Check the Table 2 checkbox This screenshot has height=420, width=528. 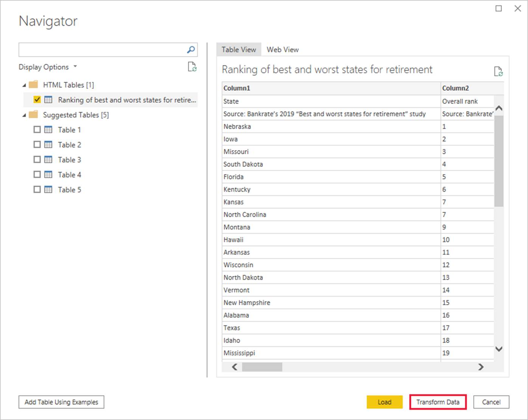(x=37, y=144)
